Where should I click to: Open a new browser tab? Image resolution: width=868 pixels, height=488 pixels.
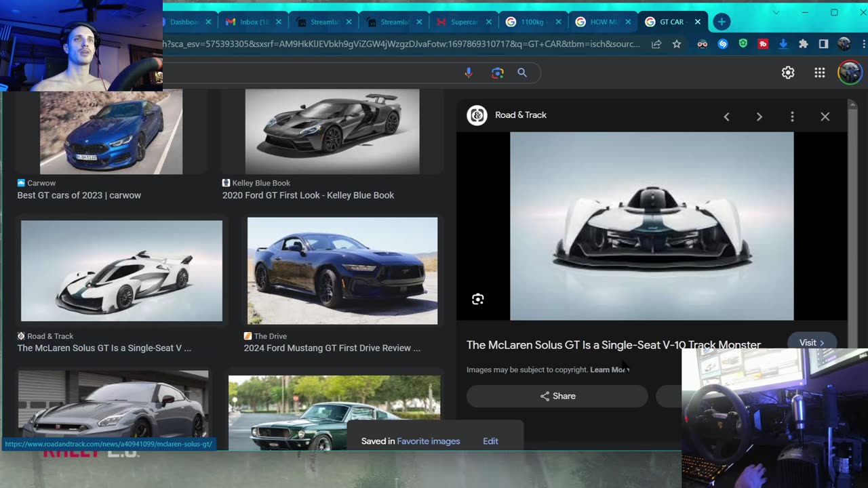722,22
